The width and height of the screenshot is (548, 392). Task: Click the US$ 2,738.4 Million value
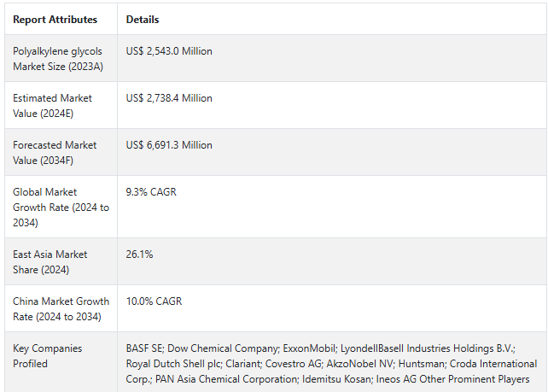click(x=169, y=98)
